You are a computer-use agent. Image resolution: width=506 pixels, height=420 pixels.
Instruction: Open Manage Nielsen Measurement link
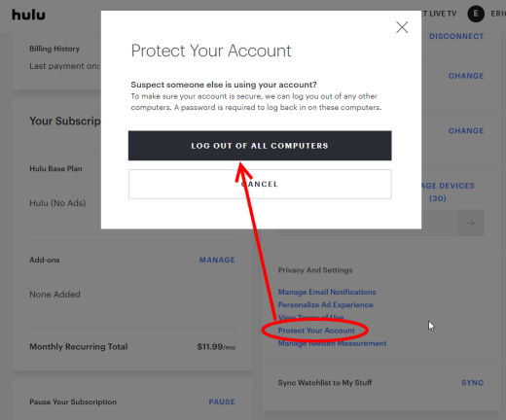[x=332, y=343]
